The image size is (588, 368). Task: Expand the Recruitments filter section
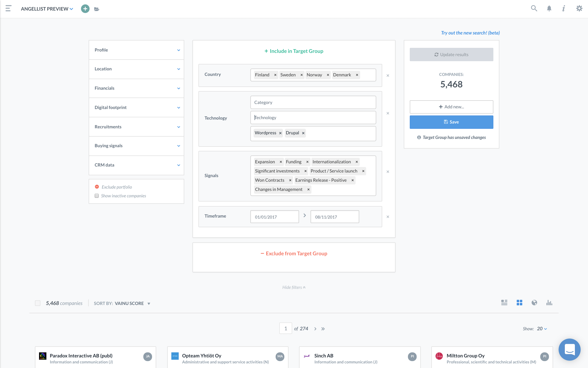[x=136, y=126]
